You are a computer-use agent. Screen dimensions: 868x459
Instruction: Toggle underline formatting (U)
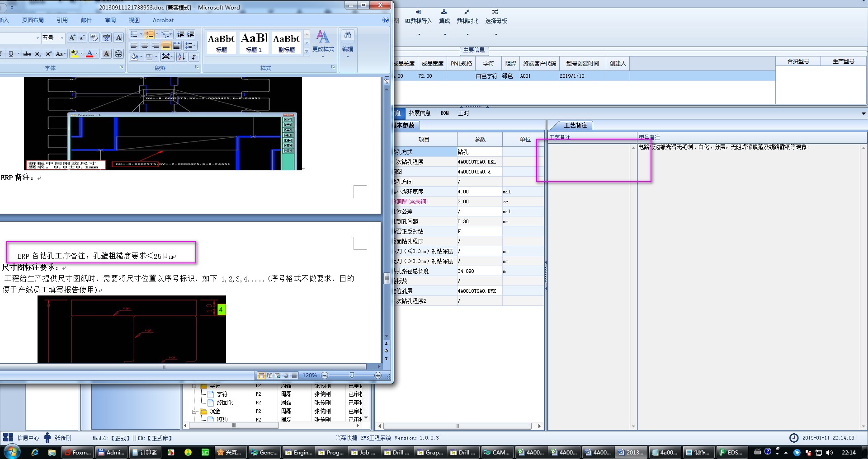(11, 54)
